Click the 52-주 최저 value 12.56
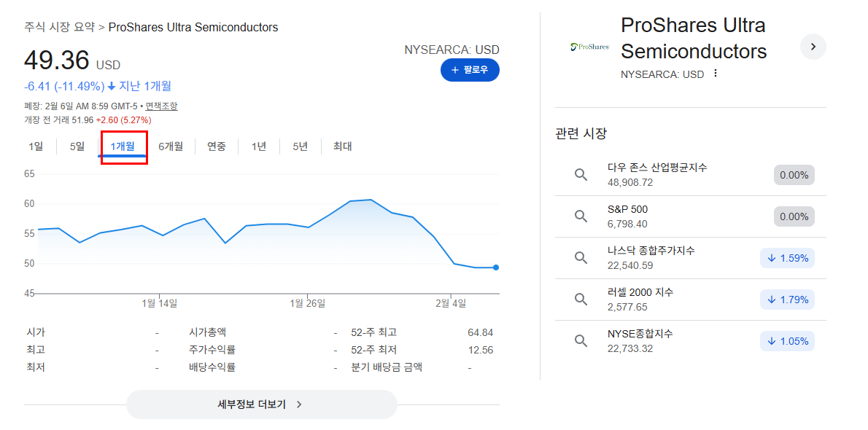868x430 pixels. click(480, 350)
